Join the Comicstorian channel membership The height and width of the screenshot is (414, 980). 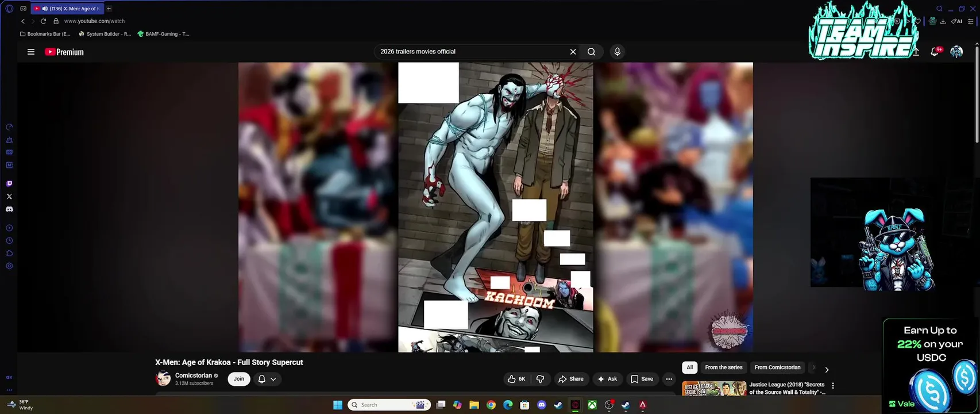point(239,379)
